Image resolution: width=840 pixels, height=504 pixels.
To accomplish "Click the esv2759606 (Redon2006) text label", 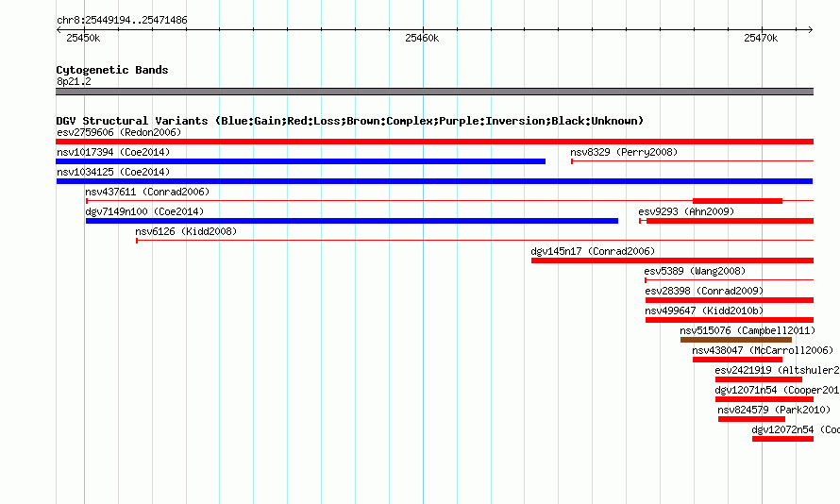I will coord(119,132).
